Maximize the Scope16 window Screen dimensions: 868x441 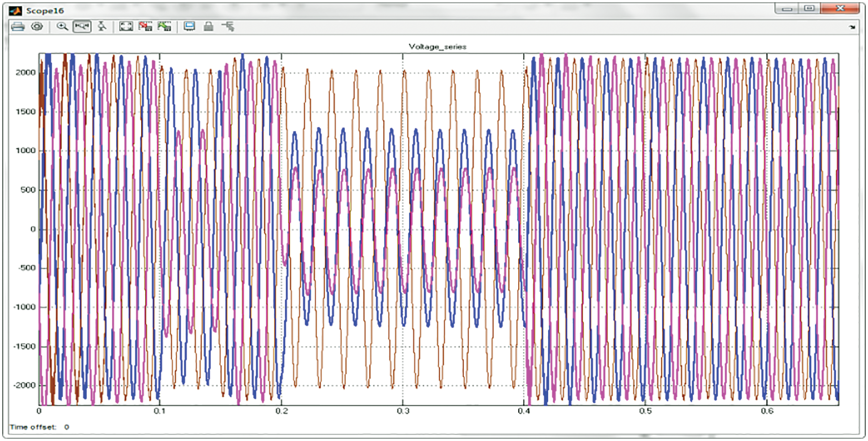pyautogui.click(x=809, y=9)
